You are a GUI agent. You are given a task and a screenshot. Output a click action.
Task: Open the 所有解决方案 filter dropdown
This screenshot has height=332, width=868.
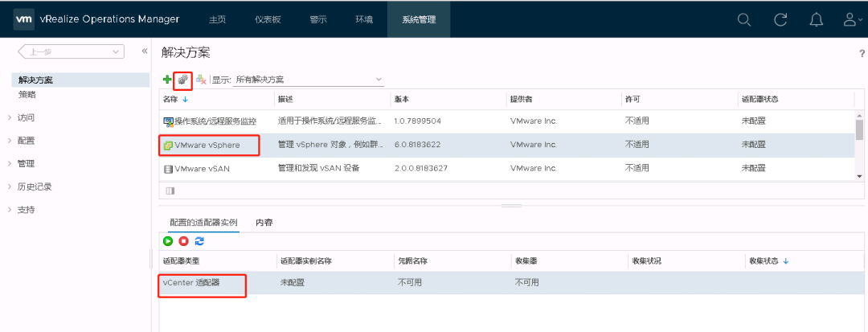tap(309, 80)
